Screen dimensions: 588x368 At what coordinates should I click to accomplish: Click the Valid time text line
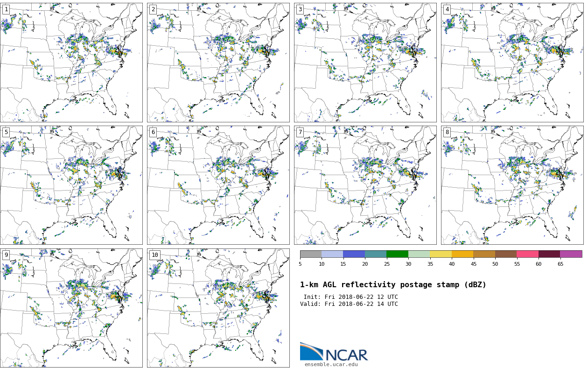click(349, 304)
